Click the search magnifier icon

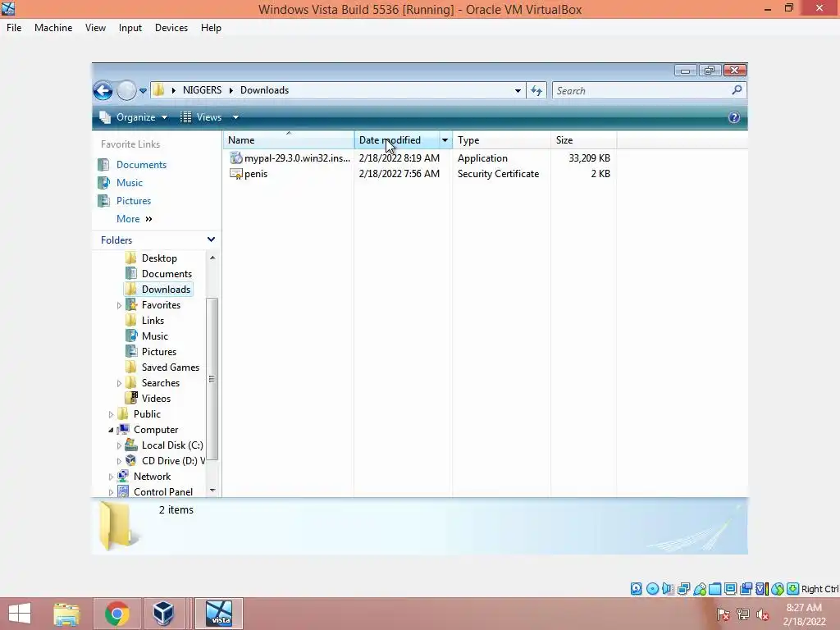(737, 90)
